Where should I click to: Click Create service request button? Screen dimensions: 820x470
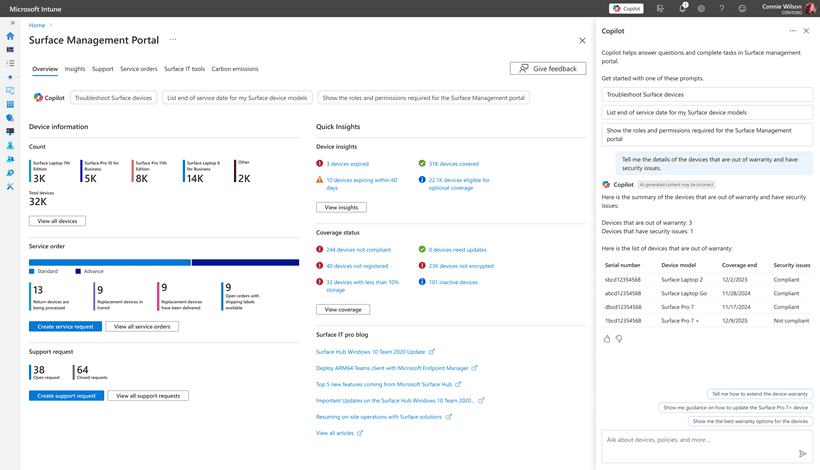pyautogui.click(x=65, y=326)
